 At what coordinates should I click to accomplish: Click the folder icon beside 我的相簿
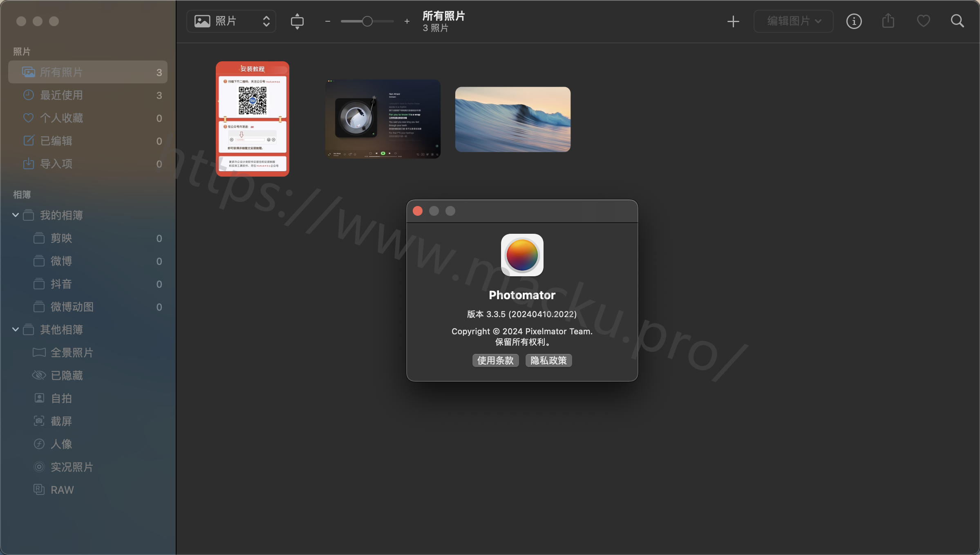(x=28, y=215)
